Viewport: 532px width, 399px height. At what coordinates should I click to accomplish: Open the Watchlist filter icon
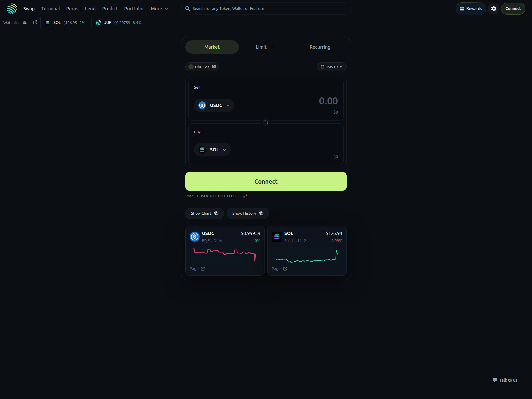pos(24,22)
